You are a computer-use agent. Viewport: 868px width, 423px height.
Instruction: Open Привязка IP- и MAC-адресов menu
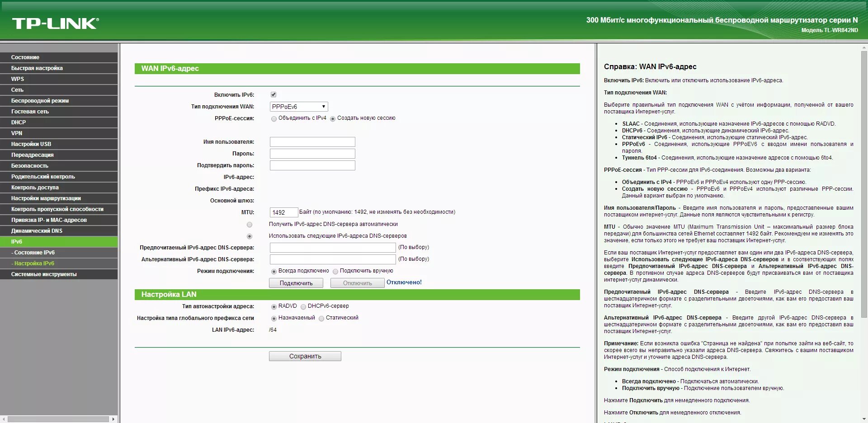pos(59,220)
